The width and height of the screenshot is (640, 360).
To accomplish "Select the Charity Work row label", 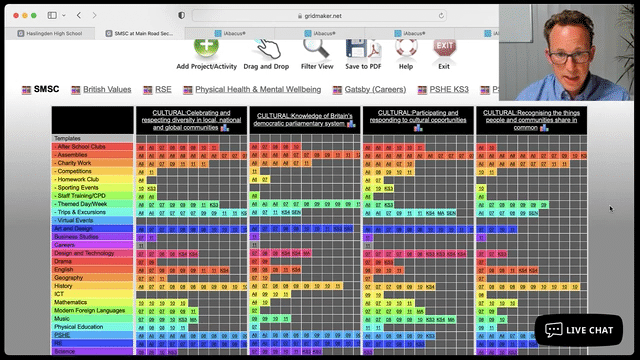I will coord(93,163).
